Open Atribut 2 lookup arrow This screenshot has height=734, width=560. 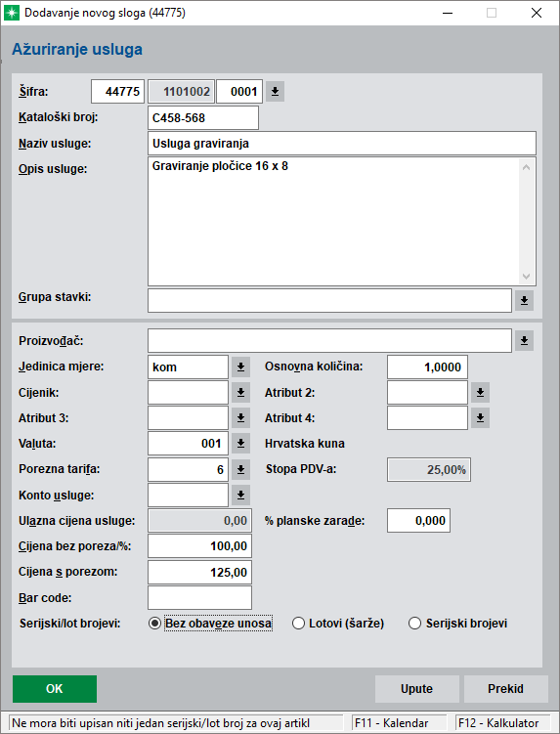click(480, 392)
